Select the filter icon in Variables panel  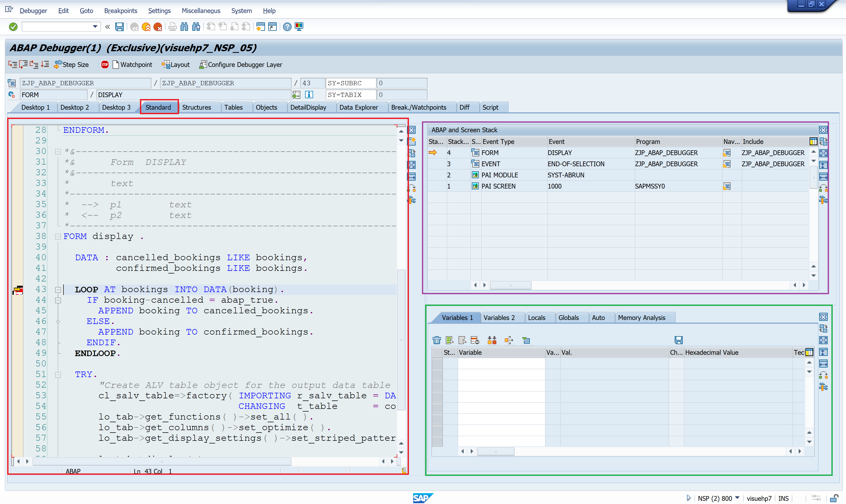526,340
